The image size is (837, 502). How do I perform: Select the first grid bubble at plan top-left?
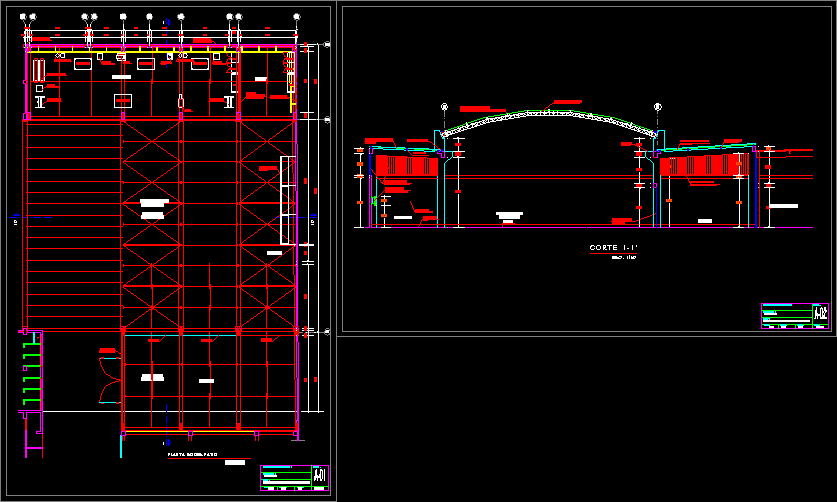[x=23, y=17]
